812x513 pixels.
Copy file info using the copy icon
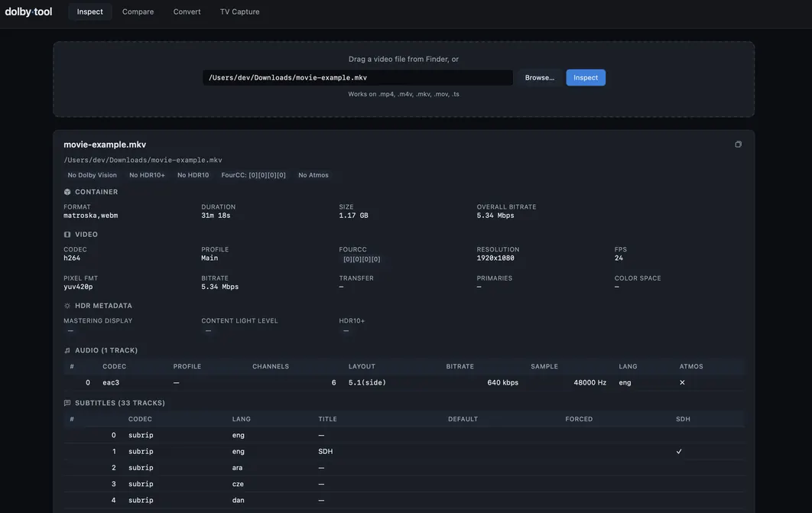(x=738, y=144)
